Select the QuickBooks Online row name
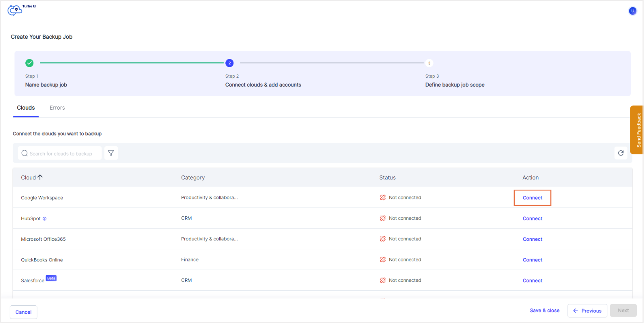644x323 pixels. (42, 260)
